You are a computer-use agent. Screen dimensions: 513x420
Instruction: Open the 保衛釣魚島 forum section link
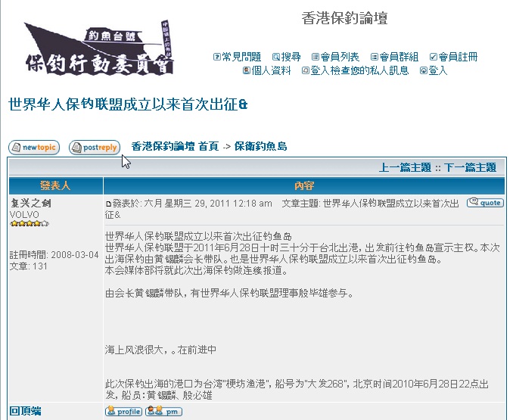click(260, 146)
